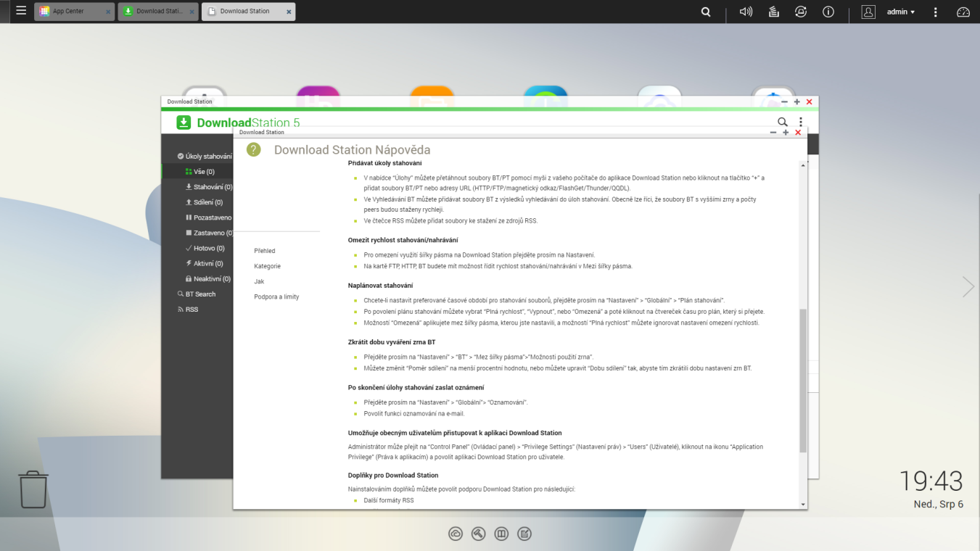Go to the next desktop page arrow
Screen dimensions: 980x551
tap(968, 286)
